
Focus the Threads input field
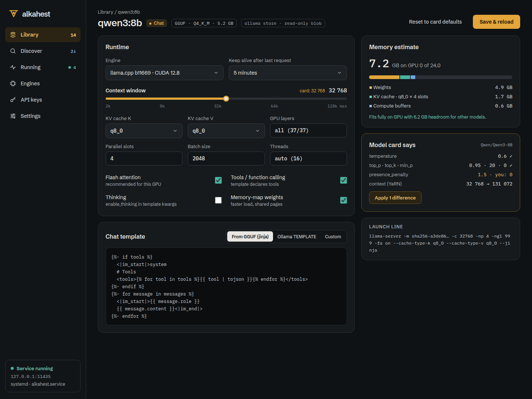click(x=308, y=158)
